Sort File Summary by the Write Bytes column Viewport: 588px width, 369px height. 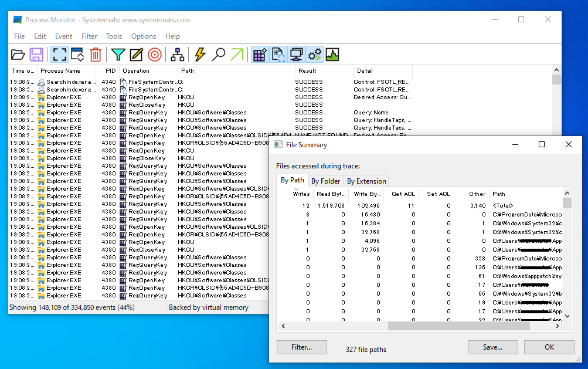(366, 194)
